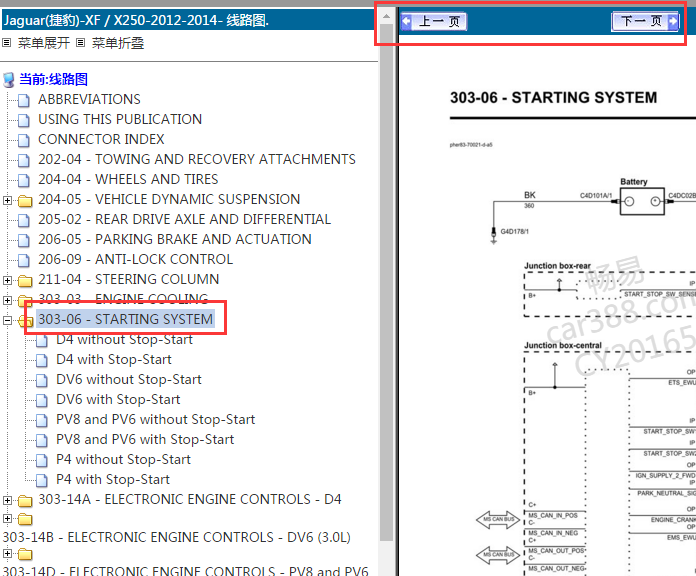Open 205-02 REAR DRIVE AXLE AND DIFFERENTIAL

tap(184, 219)
